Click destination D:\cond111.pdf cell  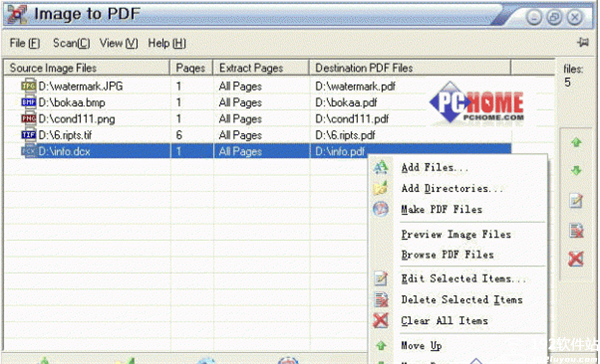(x=352, y=119)
